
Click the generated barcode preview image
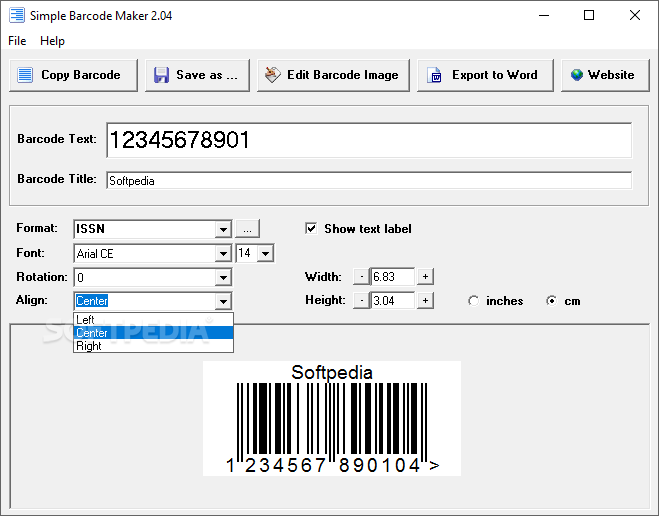pyautogui.click(x=332, y=419)
